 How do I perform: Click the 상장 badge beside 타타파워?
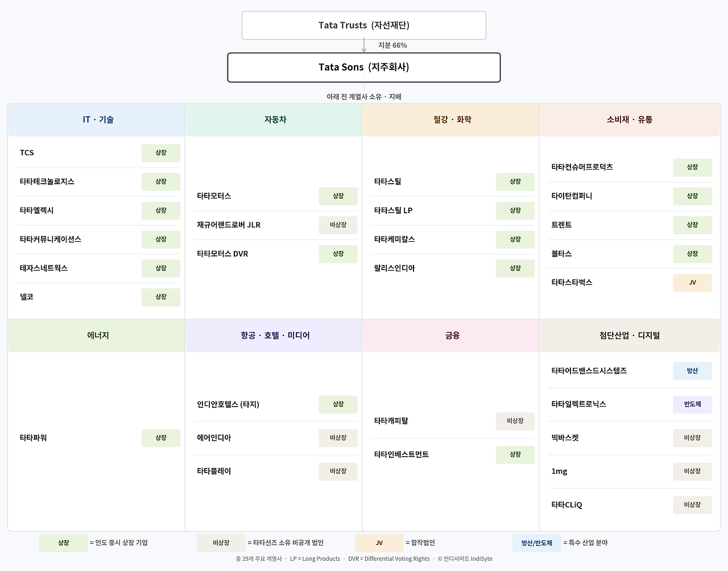tap(161, 438)
